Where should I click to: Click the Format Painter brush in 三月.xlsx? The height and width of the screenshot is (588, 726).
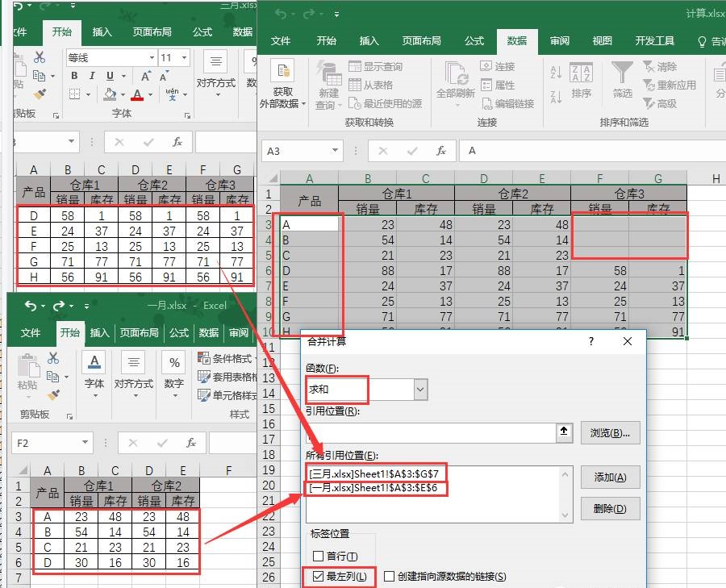(40, 94)
